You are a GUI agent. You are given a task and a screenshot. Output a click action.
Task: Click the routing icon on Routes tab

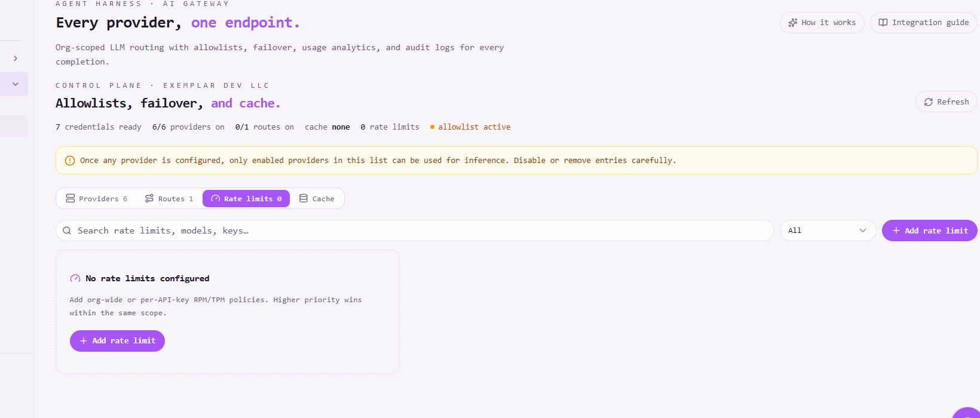click(149, 198)
